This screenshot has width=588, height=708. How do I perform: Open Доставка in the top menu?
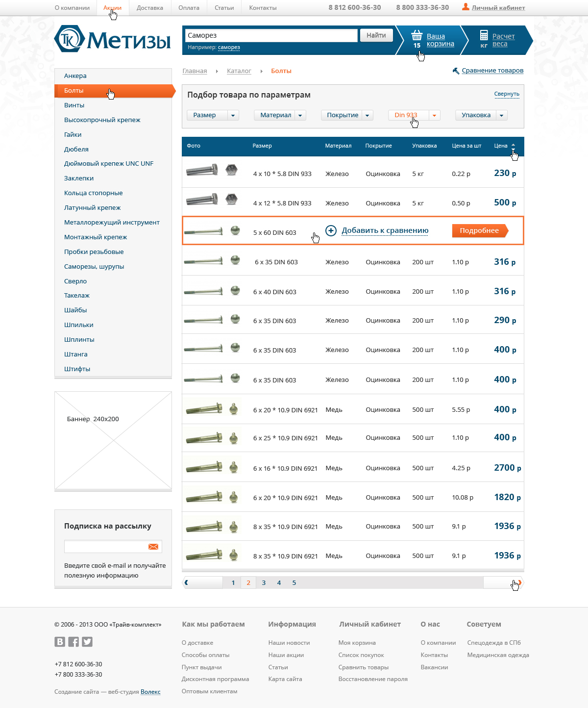150,8
